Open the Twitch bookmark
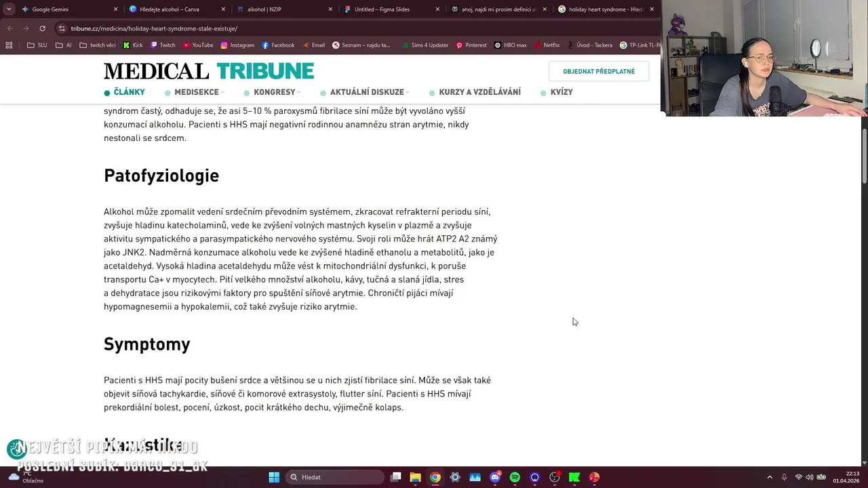The width and height of the screenshot is (868, 488). (x=163, y=45)
